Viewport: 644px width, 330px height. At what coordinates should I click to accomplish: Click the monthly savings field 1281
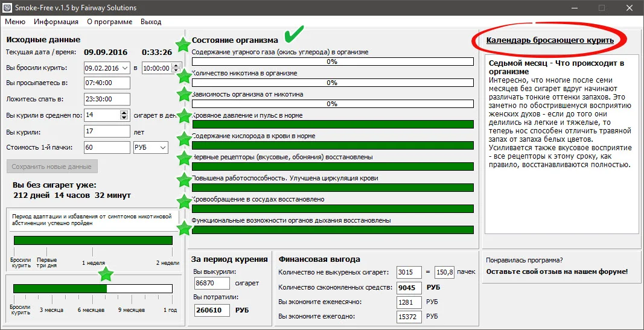[x=409, y=302]
